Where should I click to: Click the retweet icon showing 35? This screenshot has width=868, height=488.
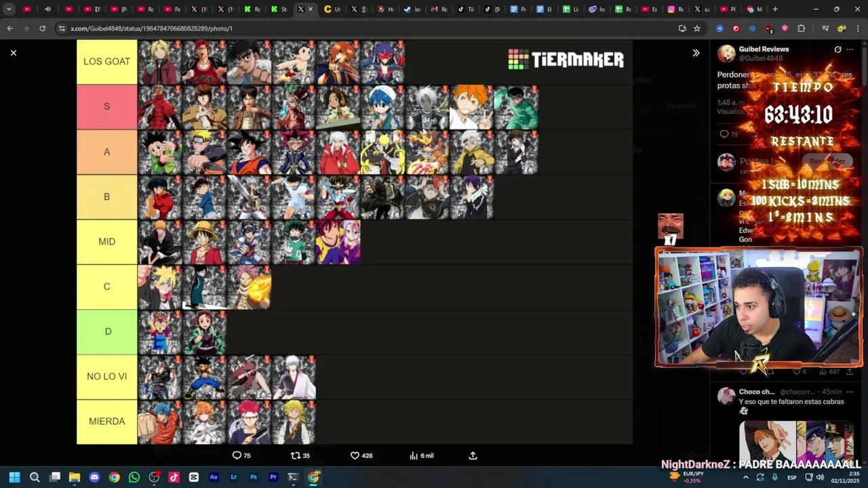(x=296, y=455)
